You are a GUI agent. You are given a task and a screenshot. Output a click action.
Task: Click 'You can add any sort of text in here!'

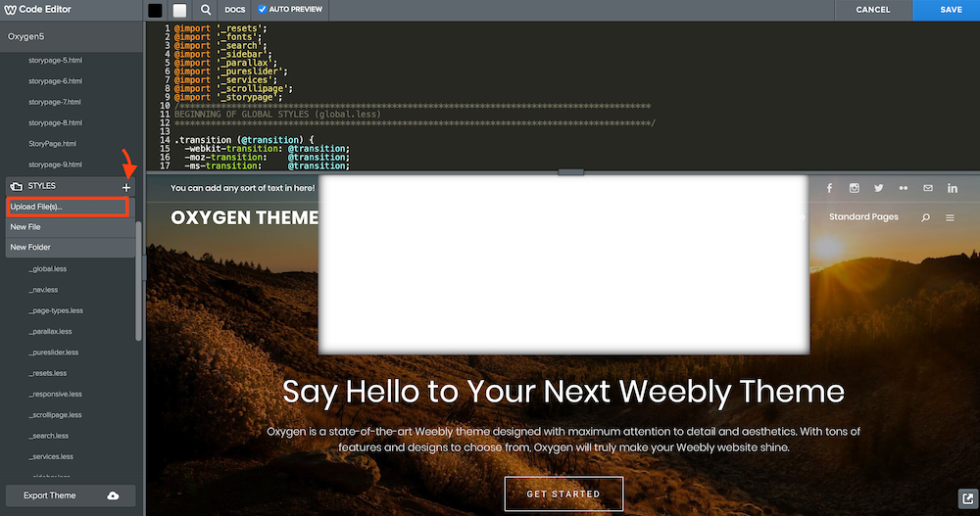(242, 188)
